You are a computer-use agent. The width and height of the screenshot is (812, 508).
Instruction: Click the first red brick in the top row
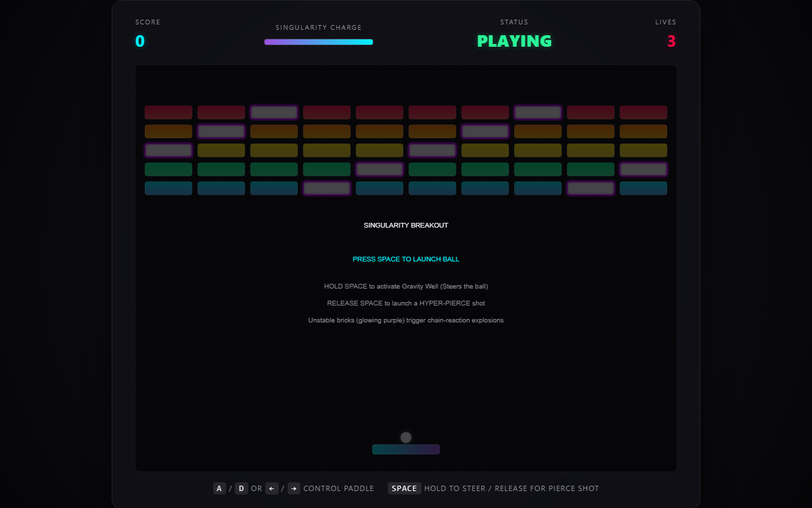[168, 112]
